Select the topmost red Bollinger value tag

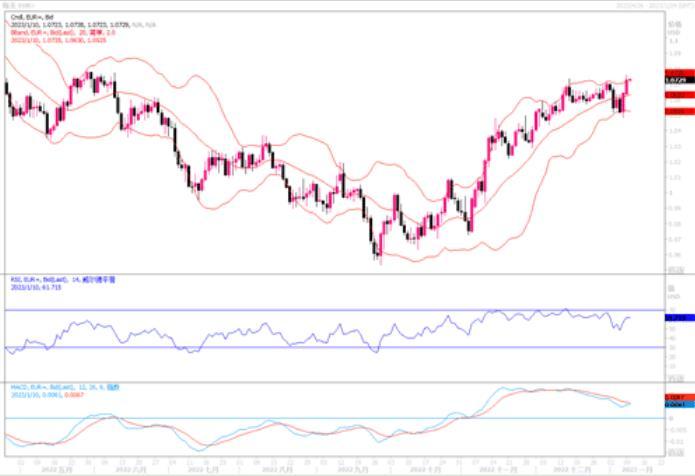tap(680, 72)
